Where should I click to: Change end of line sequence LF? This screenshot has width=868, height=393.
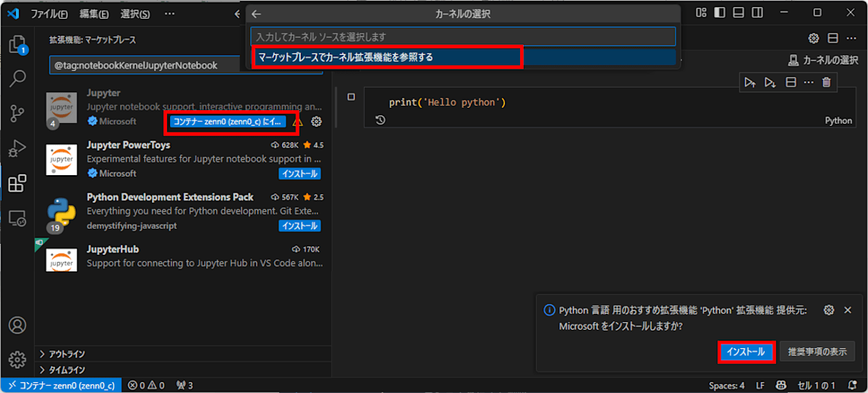(x=760, y=386)
